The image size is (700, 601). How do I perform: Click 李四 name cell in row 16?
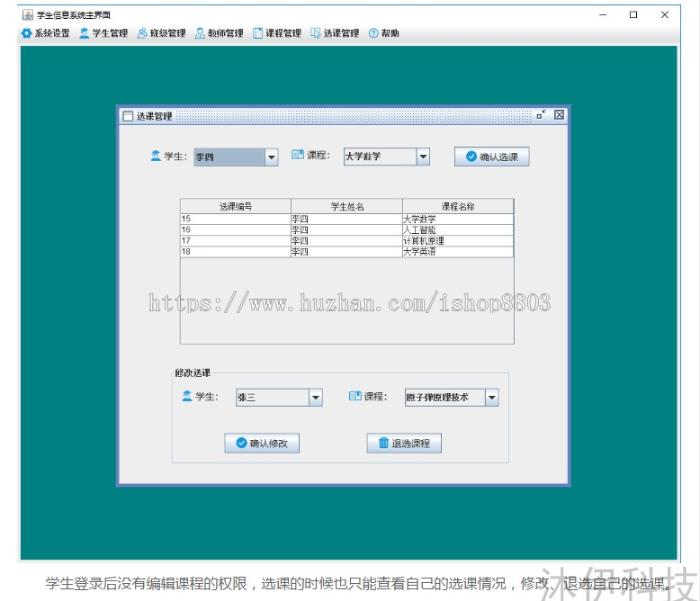tap(347, 230)
